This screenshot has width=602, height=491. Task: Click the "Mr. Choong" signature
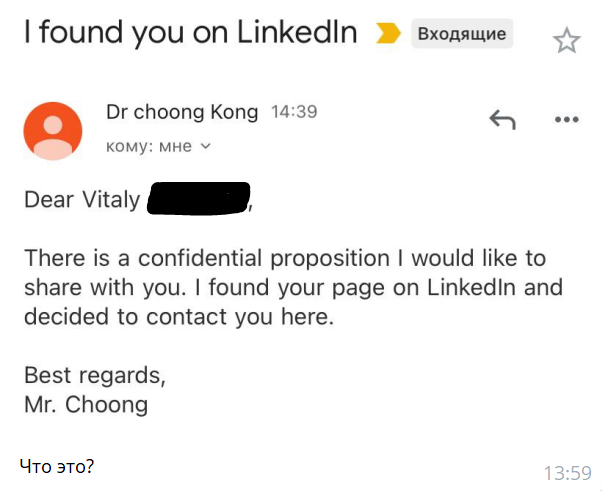(x=86, y=405)
